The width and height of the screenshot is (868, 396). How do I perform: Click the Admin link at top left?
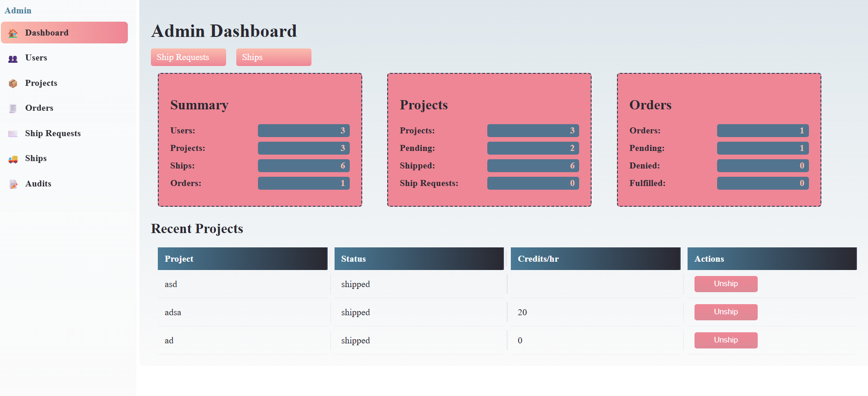point(18,10)
